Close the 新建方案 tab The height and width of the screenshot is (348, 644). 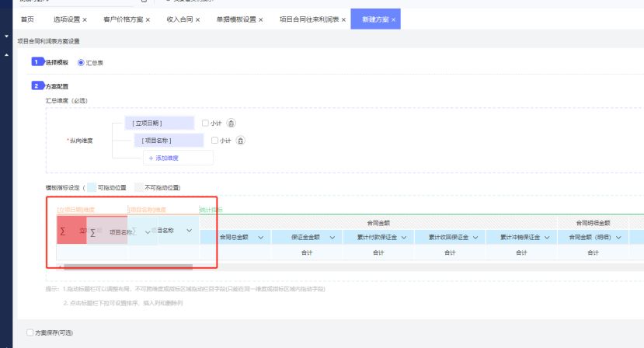click(394, 19)
